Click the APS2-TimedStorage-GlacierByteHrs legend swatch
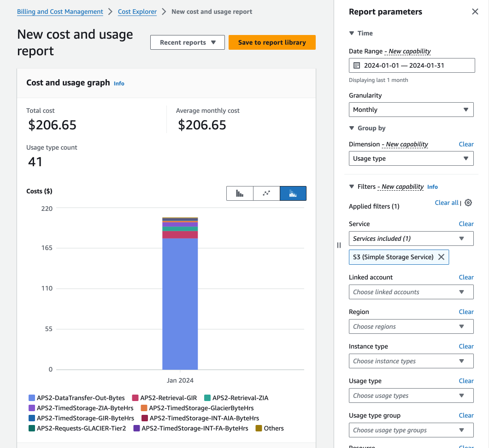The width and height of the screenshot is (489, 448). [x=144, y=408]
